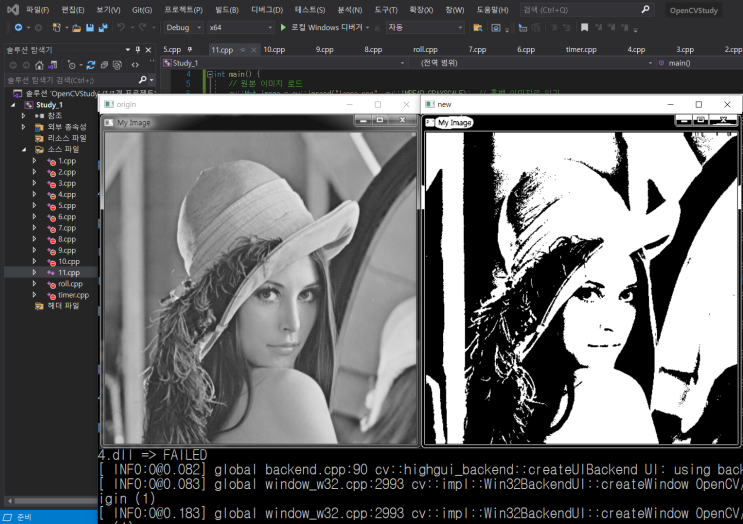Collapse the 소스 파일 folder

24,150
